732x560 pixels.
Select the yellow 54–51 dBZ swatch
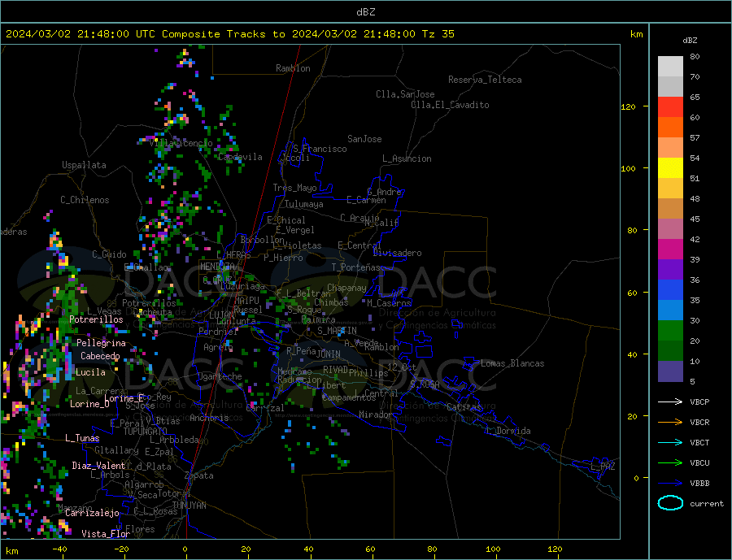click(670, 168)
